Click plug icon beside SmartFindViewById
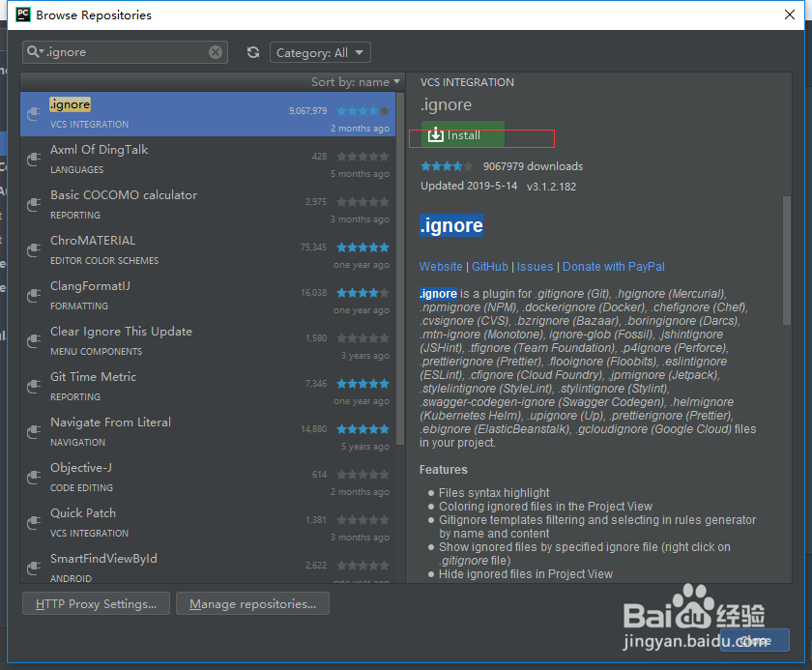The width and height of the screenshot is (812, 670). (34, 569)
